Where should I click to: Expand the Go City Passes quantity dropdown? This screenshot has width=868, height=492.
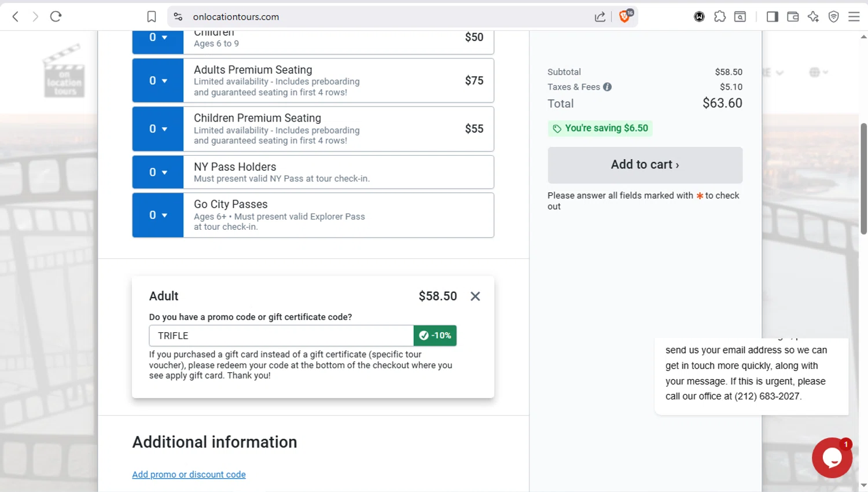pos(158,215)
